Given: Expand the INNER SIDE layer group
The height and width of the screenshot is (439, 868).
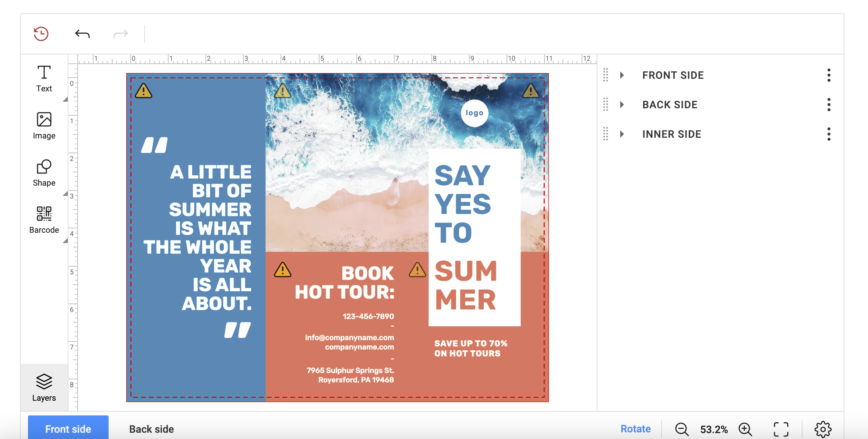Looking at the screenshot, I should [x=622, y=134].
